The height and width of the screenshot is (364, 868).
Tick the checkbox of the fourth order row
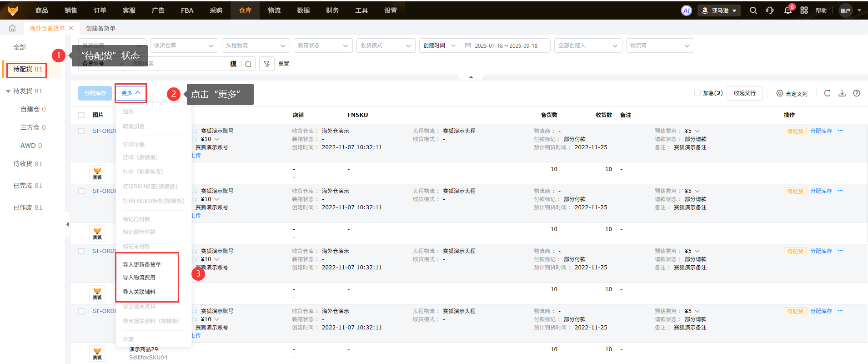(81, 311)
